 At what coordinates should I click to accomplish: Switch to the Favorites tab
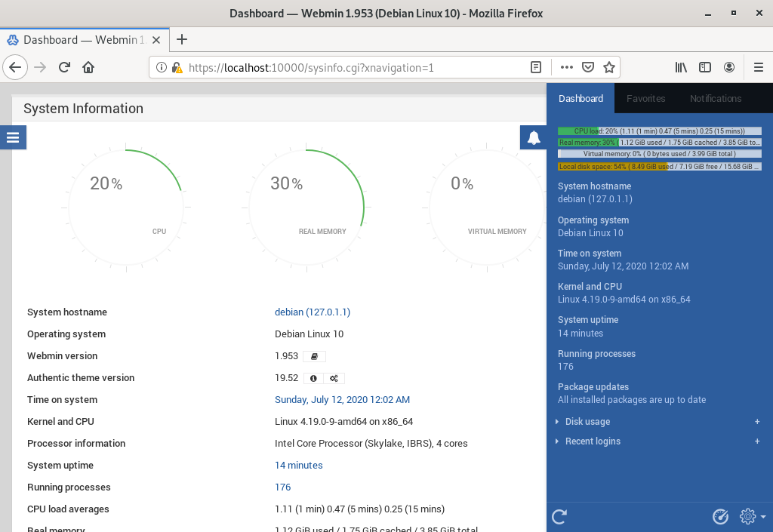click(645, 98)
